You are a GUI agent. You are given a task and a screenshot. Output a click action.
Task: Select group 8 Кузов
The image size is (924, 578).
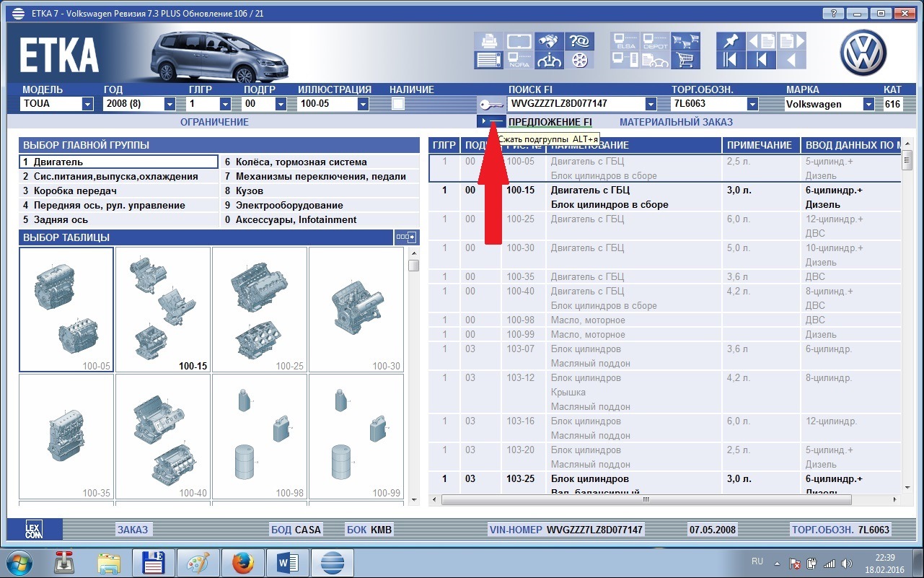pos(320,191)
